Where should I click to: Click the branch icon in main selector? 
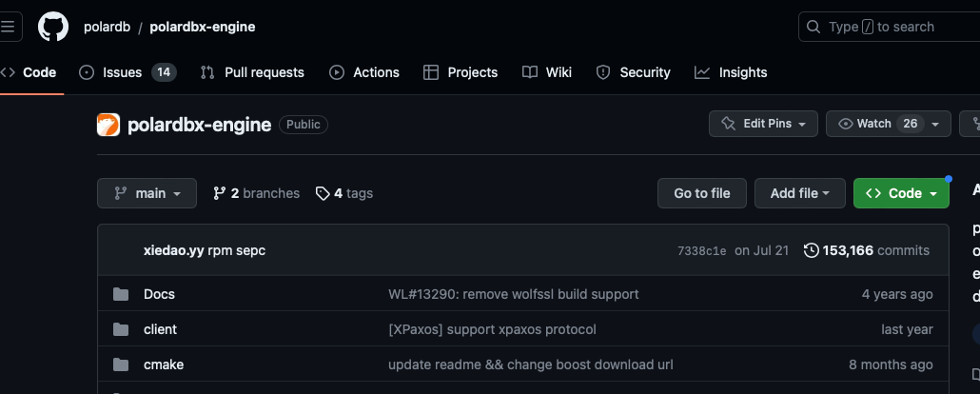coord(121,193)
